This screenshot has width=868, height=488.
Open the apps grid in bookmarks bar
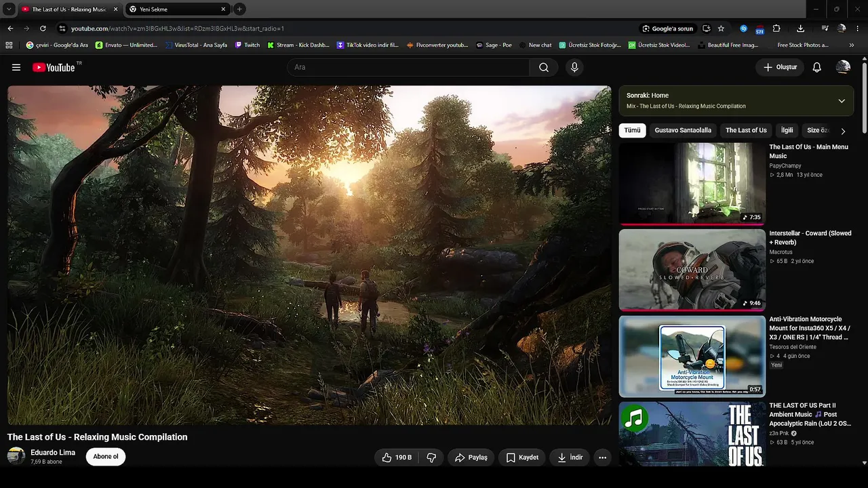tap(9, 45)
